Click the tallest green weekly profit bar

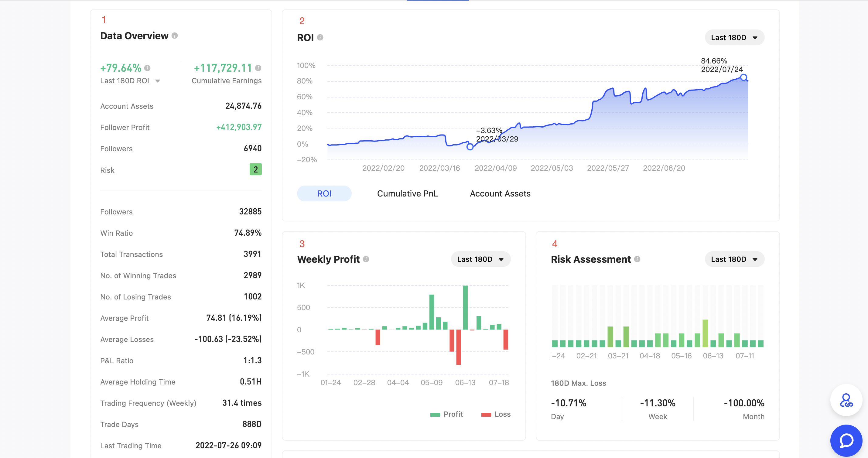click(465, 307)
